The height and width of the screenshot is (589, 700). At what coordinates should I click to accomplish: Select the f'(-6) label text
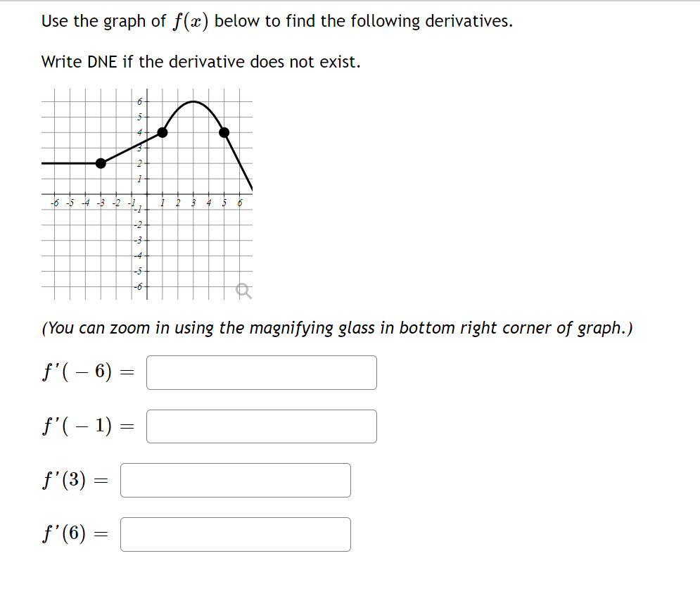click(x=77, y=372)
